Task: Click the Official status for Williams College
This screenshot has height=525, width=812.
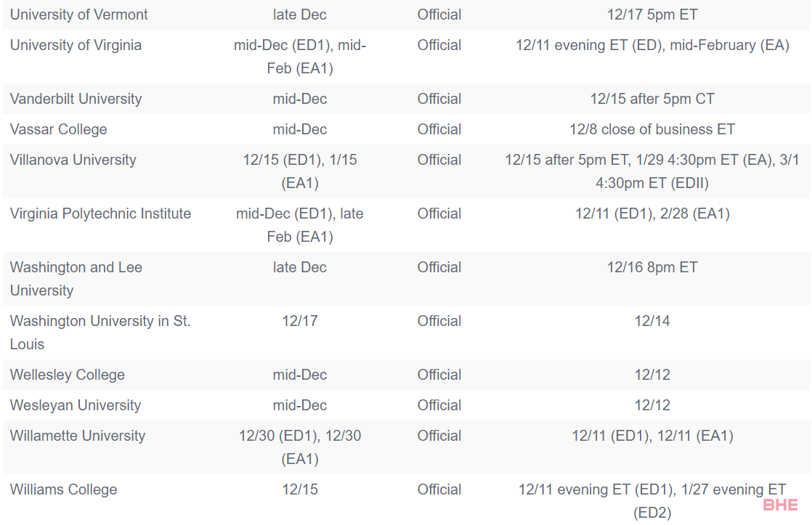Action: [x=439, y=490]
